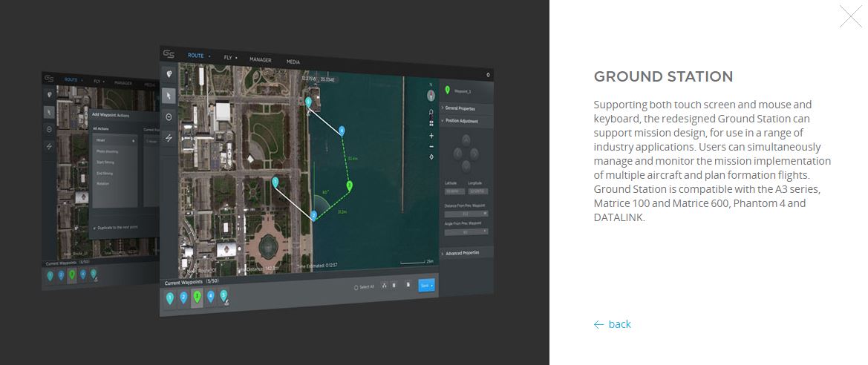Click the delete trash icon near Select All
The width and height of the screenshot is (868, 365).
pos(408,285)
